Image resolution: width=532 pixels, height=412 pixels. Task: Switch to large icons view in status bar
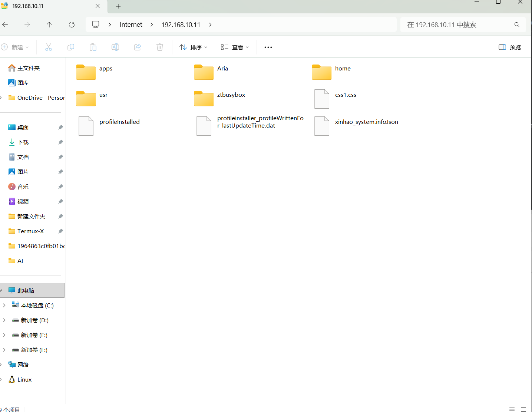click(x=523, y=409)
